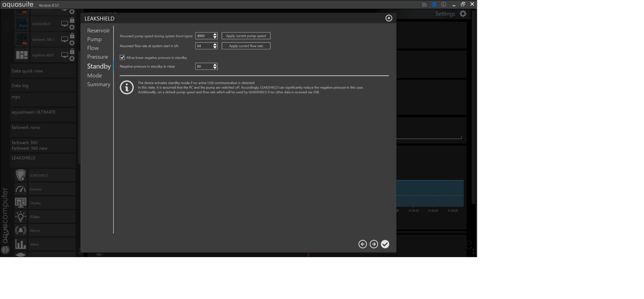The height and width of the screenshot is (299, 644).
Task: Expand the farbwerk nano device section
Action: [43, 130]
